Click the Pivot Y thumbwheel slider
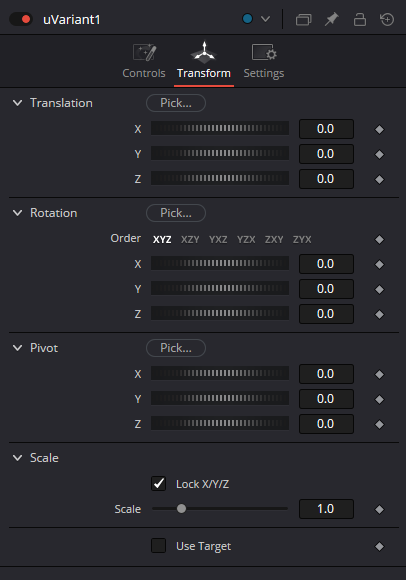The image size is (406, 580). (220, 398)
